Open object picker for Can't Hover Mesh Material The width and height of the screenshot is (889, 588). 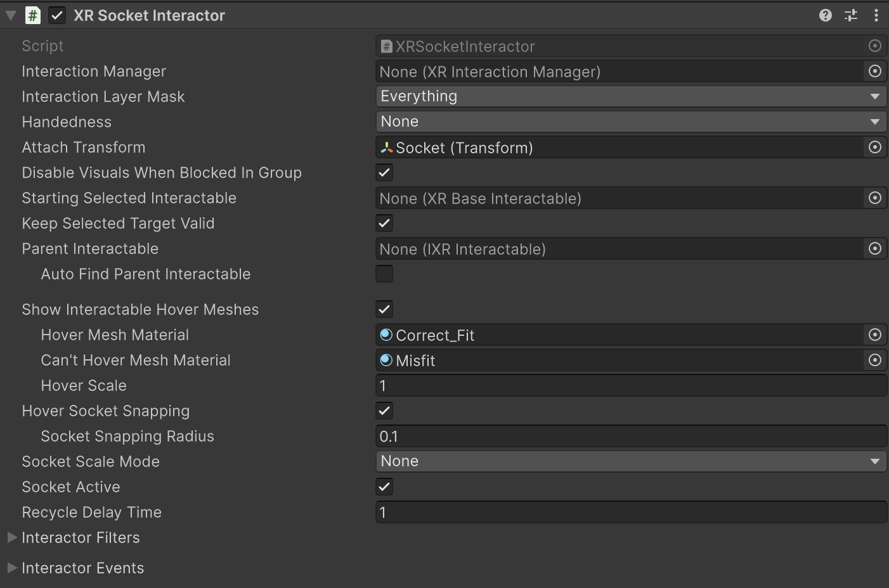click(x=875, y=360)
